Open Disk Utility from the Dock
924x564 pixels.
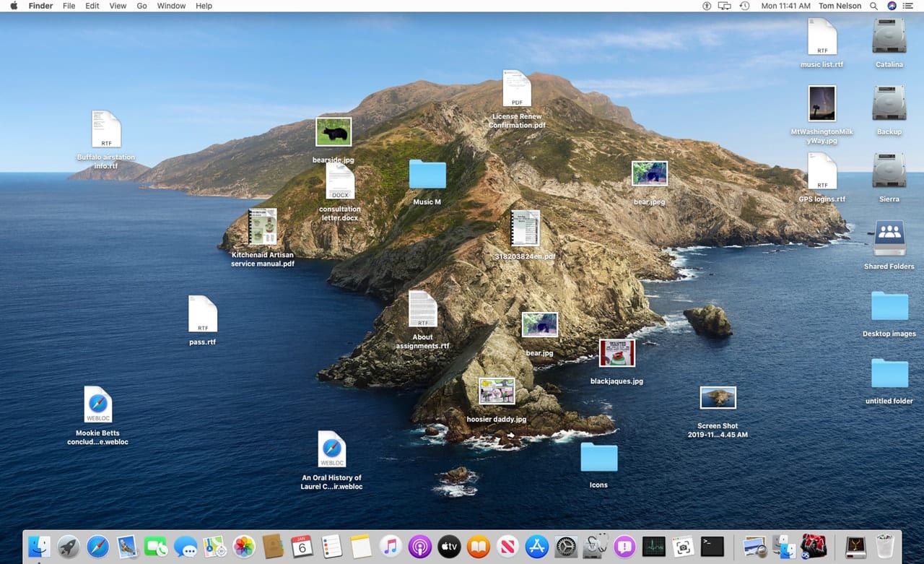click(595, 547)
